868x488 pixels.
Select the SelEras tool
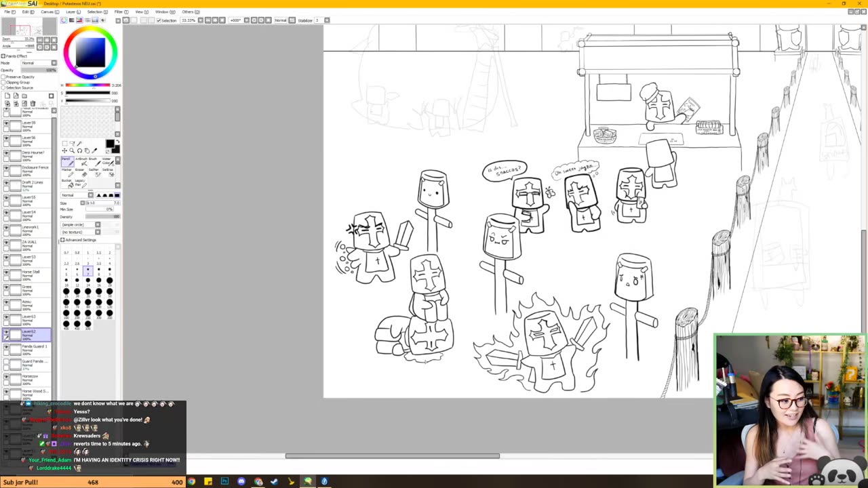pyautogui.click(x=110, y=172)
